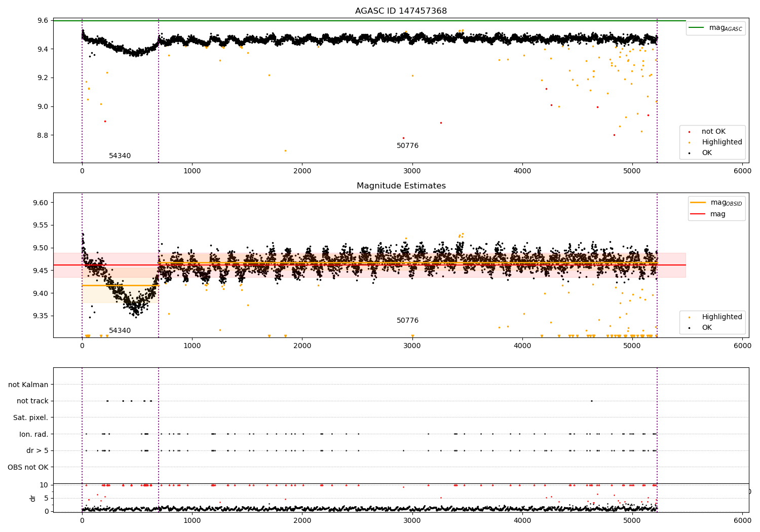The image size is (760, 532).
Task: Click the red mag line in the middle plot
Action: pos(369,265)
